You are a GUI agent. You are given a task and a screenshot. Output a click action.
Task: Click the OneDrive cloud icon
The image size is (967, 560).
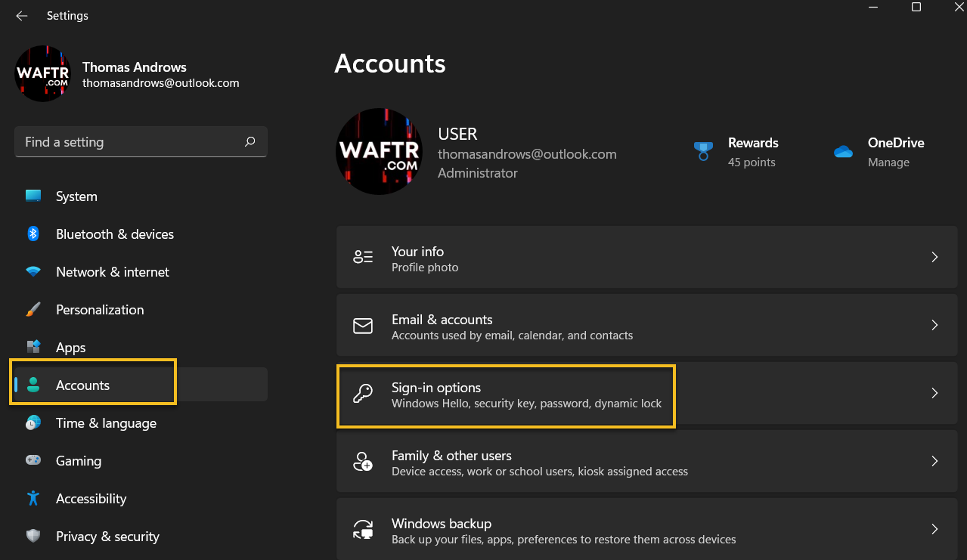(x=843, y=152)
